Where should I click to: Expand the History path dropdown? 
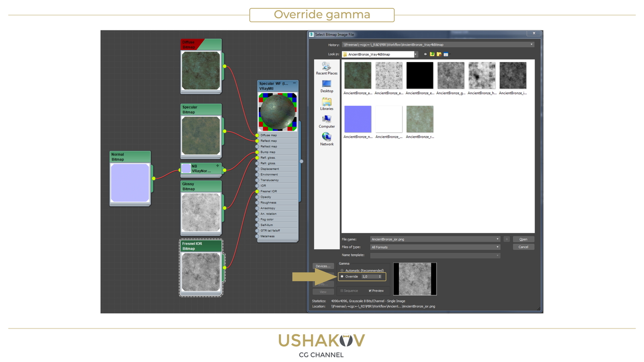[531, 45]
